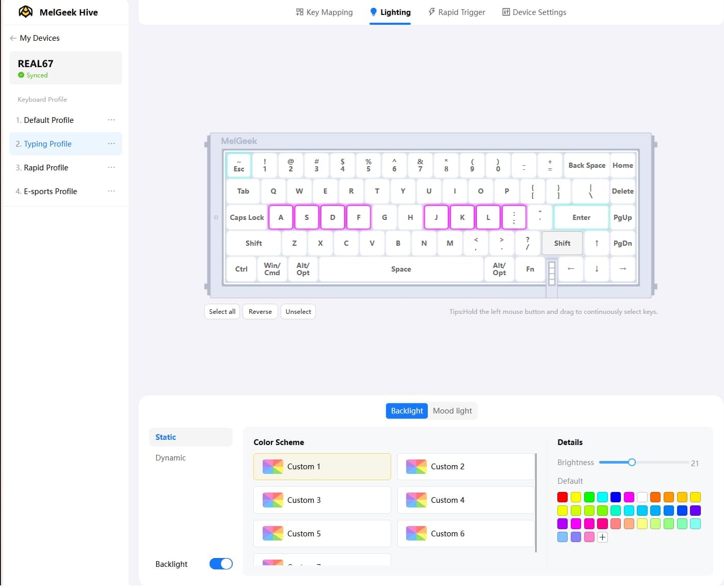Click the right arrow key on keyboard

(x=622, y=269)
